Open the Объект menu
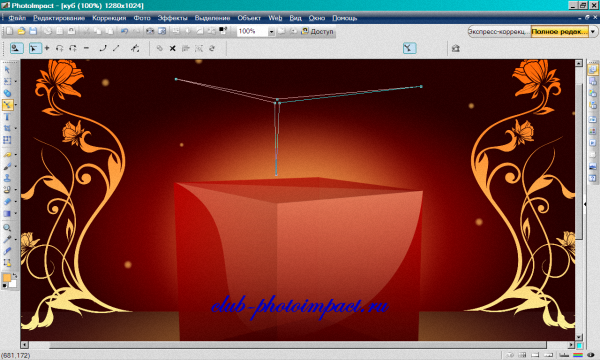 (x=249, y=18)
